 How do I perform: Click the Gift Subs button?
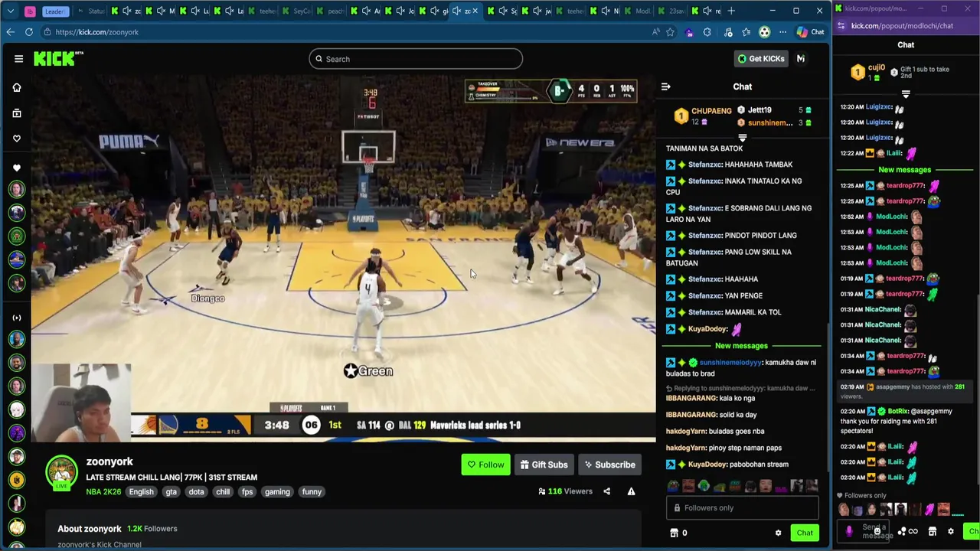[544, 465]
